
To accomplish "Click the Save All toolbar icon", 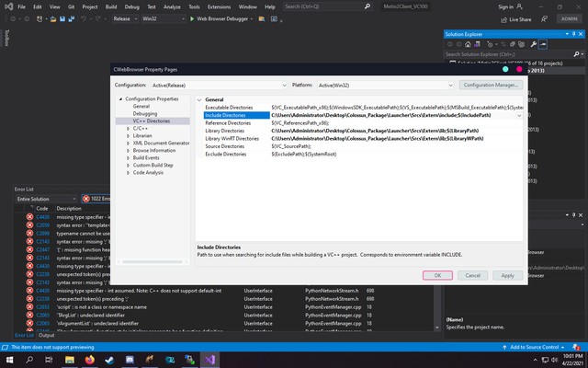I will 72,18.
